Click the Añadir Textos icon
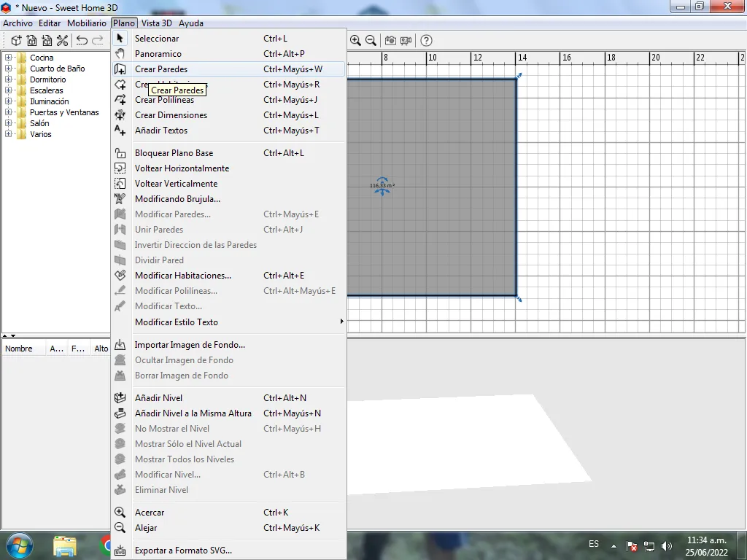This screenshot has width=747, height=560. tap(120, 130)
